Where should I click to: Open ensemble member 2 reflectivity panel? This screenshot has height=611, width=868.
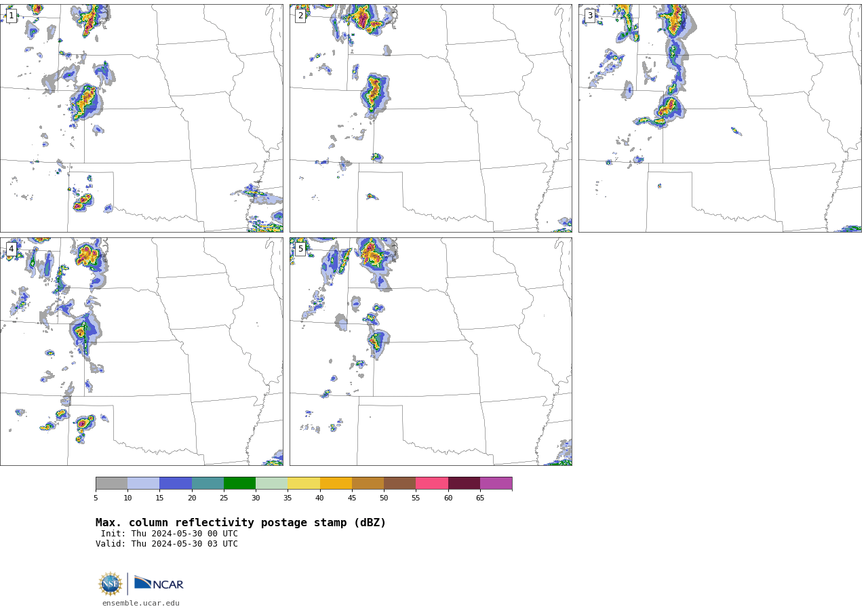tap(431, 118)
